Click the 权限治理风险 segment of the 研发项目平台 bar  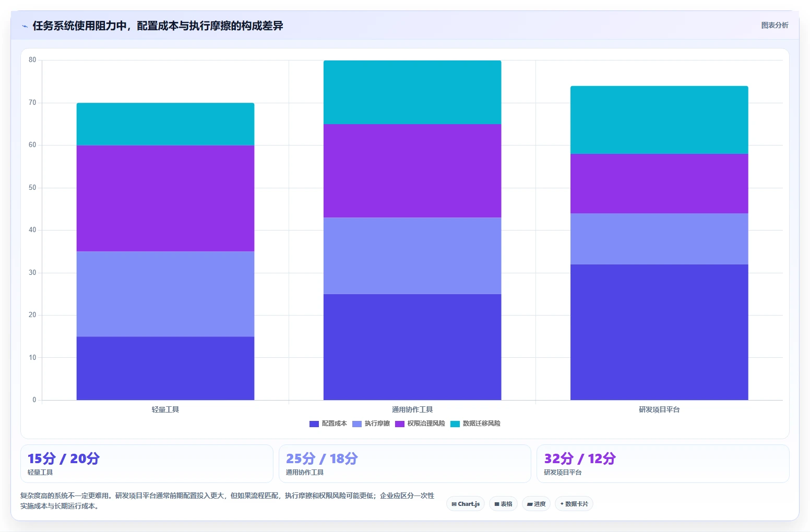tap(659, 184)
